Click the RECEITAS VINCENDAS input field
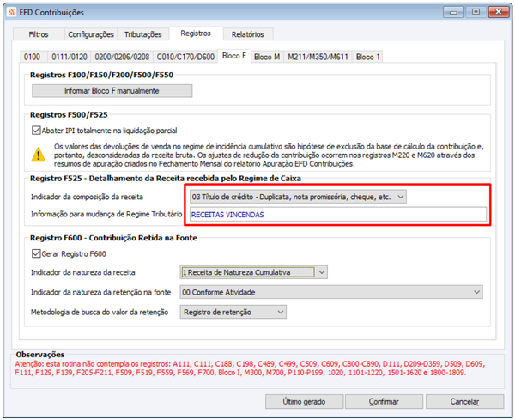515x420 pixels. coord(338,214)
